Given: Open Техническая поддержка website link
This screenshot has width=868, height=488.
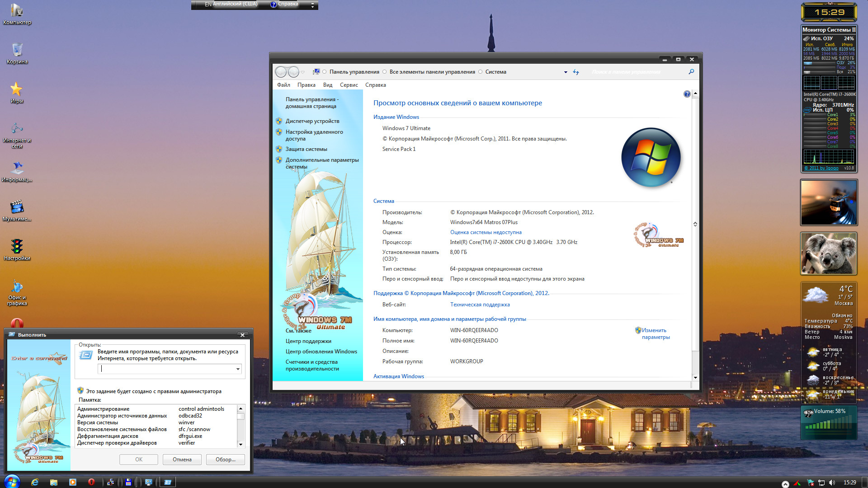Looking at the screenshot, I should click(480, 305).
